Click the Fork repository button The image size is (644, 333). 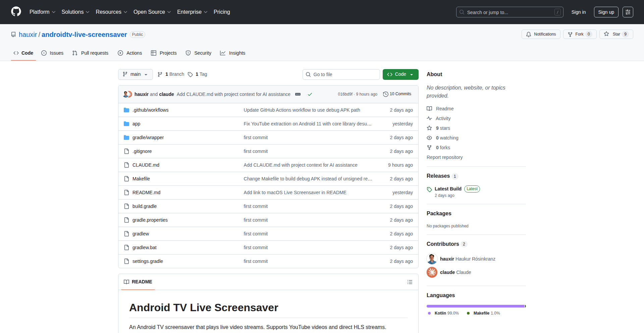tap(579, 34)
